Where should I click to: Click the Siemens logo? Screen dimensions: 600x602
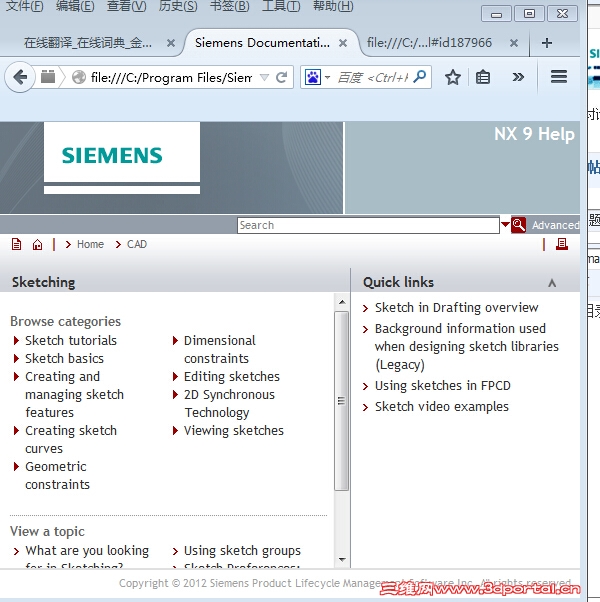tap(112, 155)
